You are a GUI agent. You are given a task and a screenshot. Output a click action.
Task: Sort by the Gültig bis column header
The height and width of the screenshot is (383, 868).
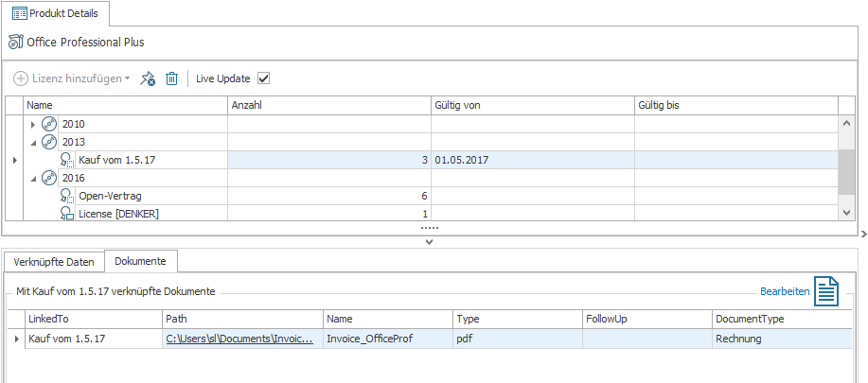[736, 105]
